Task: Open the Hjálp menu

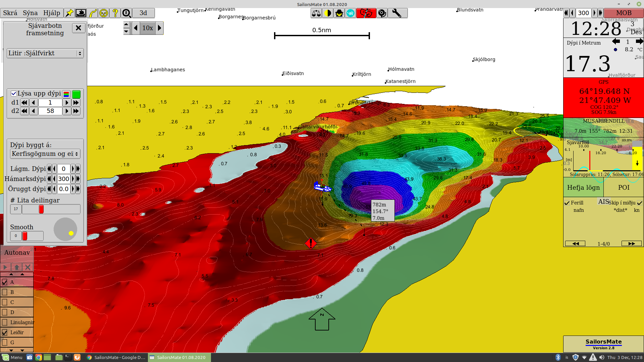Action: pos(52,13)
